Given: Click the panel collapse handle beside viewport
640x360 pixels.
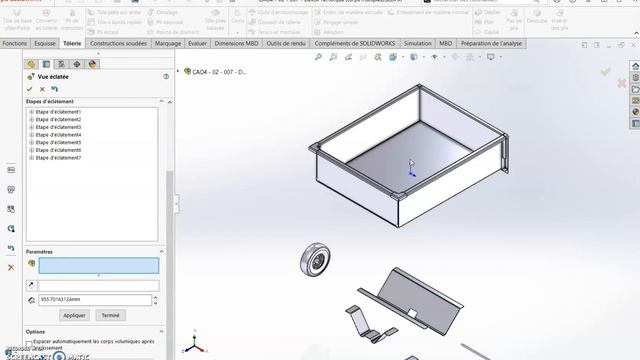Looking at the screenshot, I should coord(176,204).
